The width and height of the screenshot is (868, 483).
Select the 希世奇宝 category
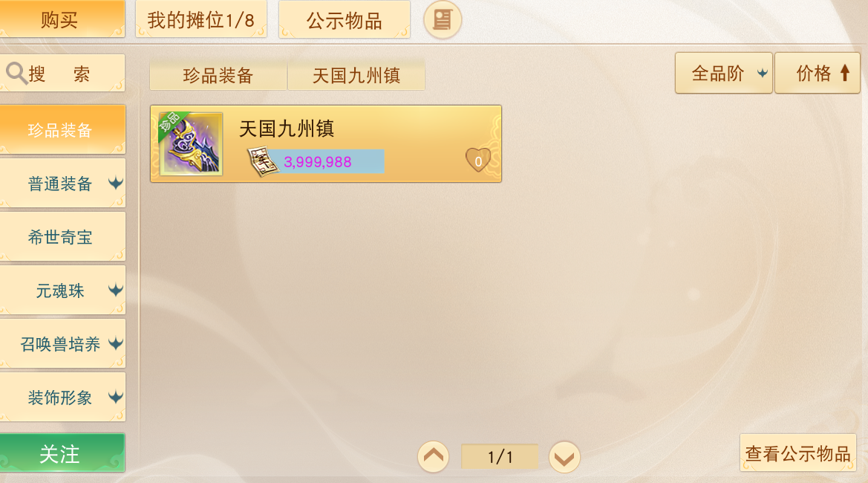click(x=62, y=237)
